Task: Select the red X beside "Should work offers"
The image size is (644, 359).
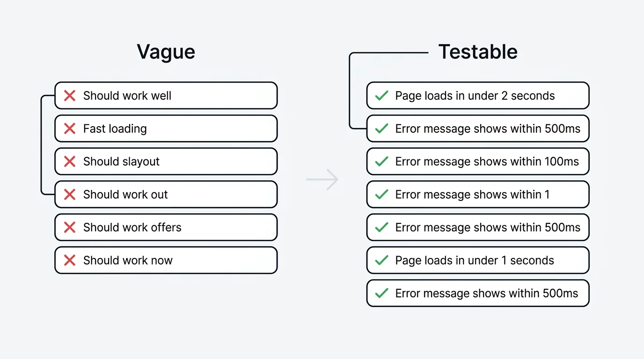Action: 70,228
